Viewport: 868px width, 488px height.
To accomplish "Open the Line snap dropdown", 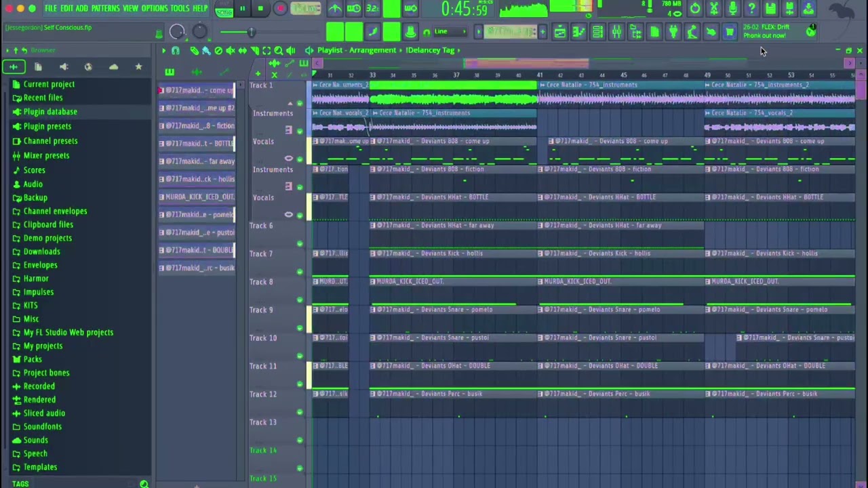I will [449, 32].
